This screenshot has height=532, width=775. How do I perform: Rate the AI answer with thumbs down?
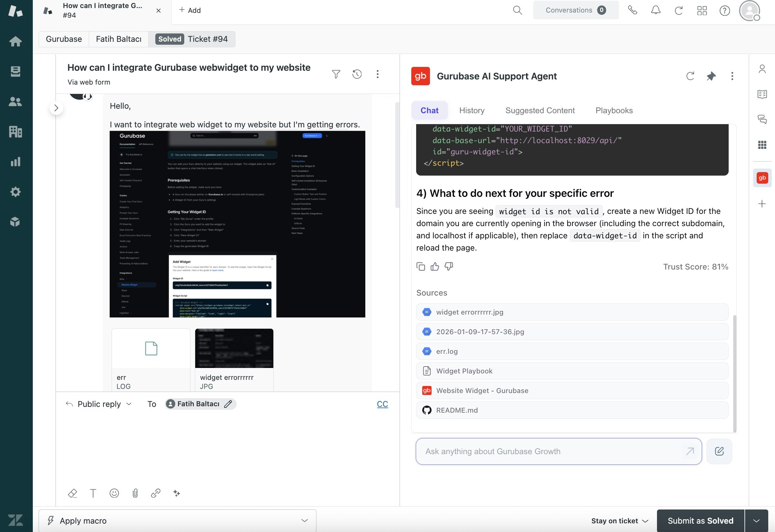pyautogui.click(x=449, y=266)
